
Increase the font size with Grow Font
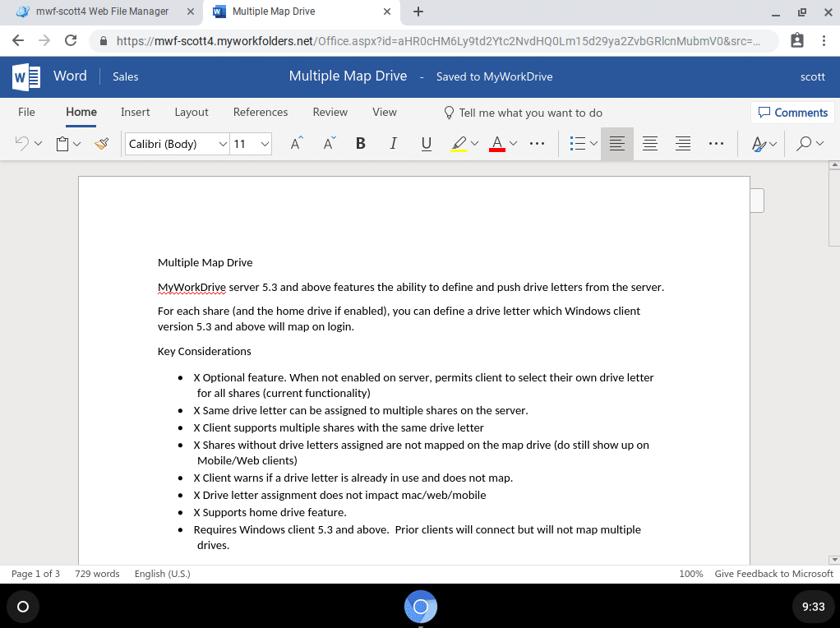294,143
